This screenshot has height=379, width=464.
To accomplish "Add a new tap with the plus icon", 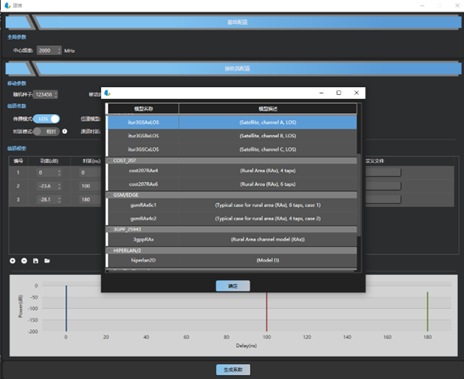I will tap(13, 261).
